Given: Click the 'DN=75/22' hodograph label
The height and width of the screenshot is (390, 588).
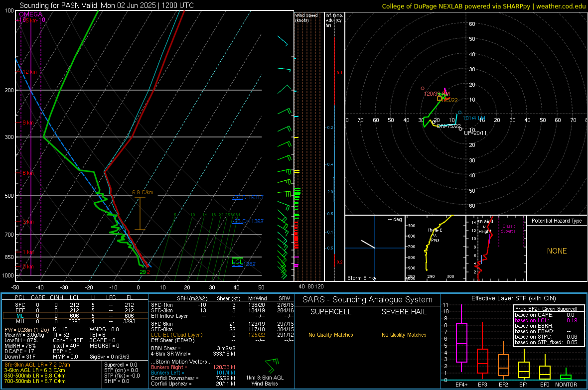Looking at the screenshot, I should [448, 126].
